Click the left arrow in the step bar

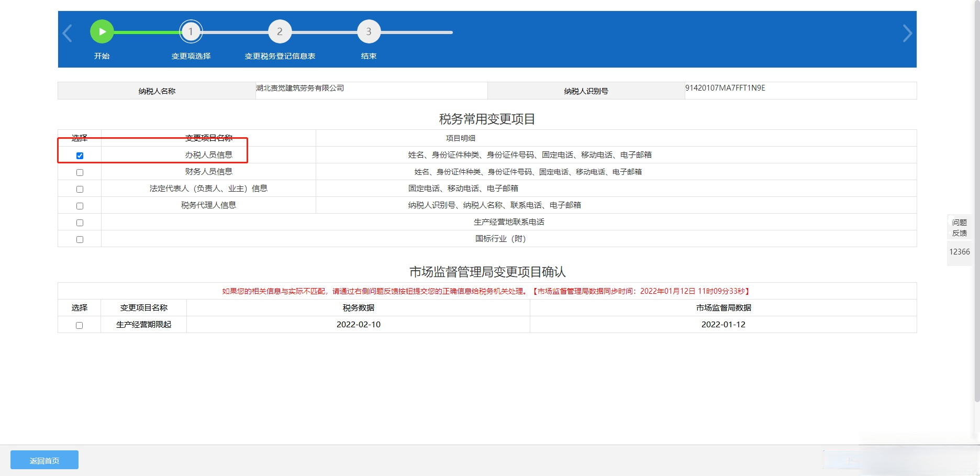[68, 33]
